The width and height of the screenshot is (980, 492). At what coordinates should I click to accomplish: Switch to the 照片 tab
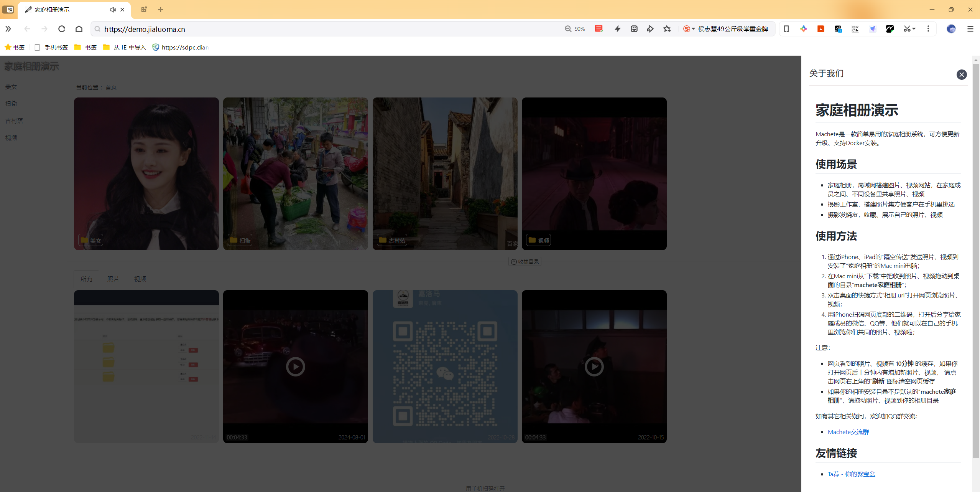point(113,279)
